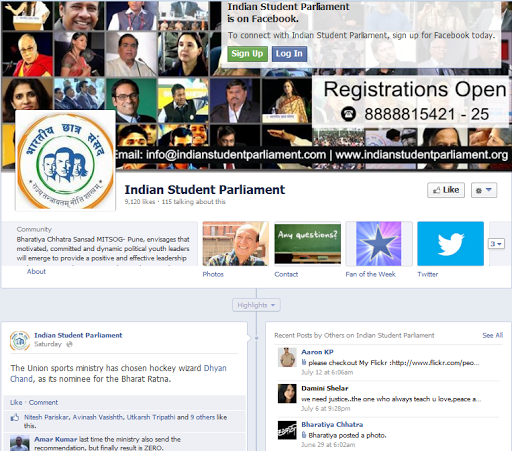Click Damini Shelar's profile picture
Screen dimensions: 512x451
(287, 394)
